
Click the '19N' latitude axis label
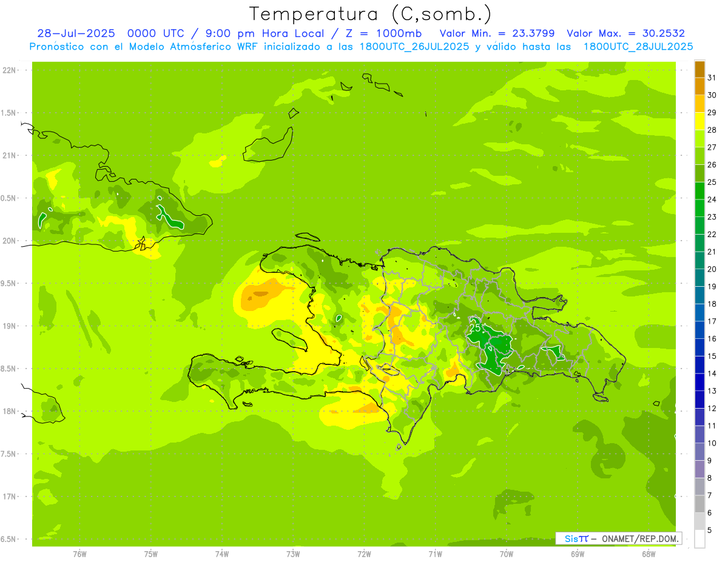click(x=9, y=326)
